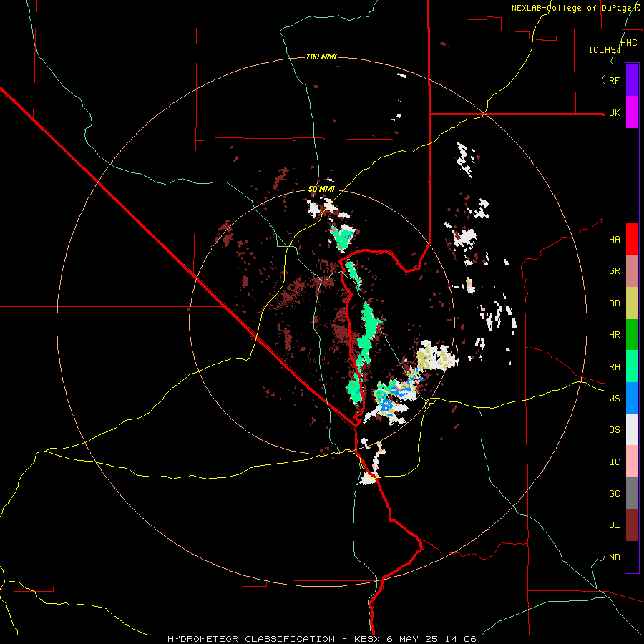Click the 6 MAY 25 date text

pos(412,639)
